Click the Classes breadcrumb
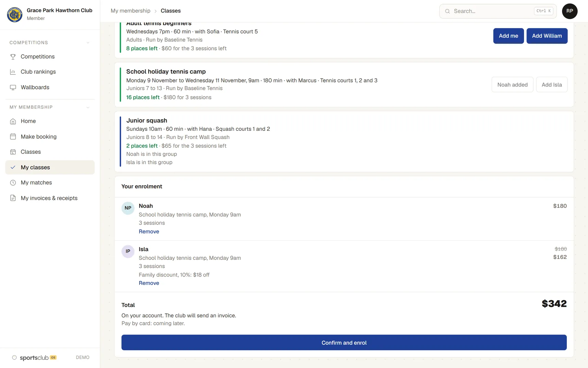The height and width of the screenshot is (368, 588). (171, 11)
